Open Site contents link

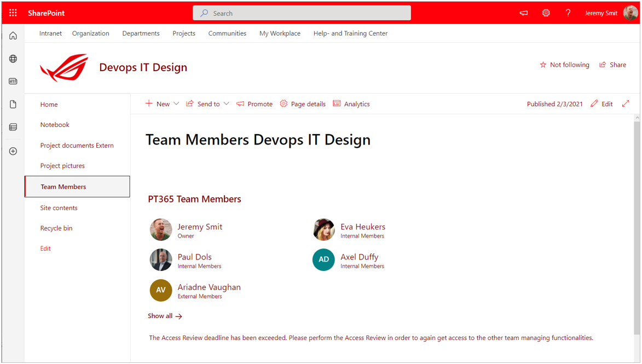(59, 208)
